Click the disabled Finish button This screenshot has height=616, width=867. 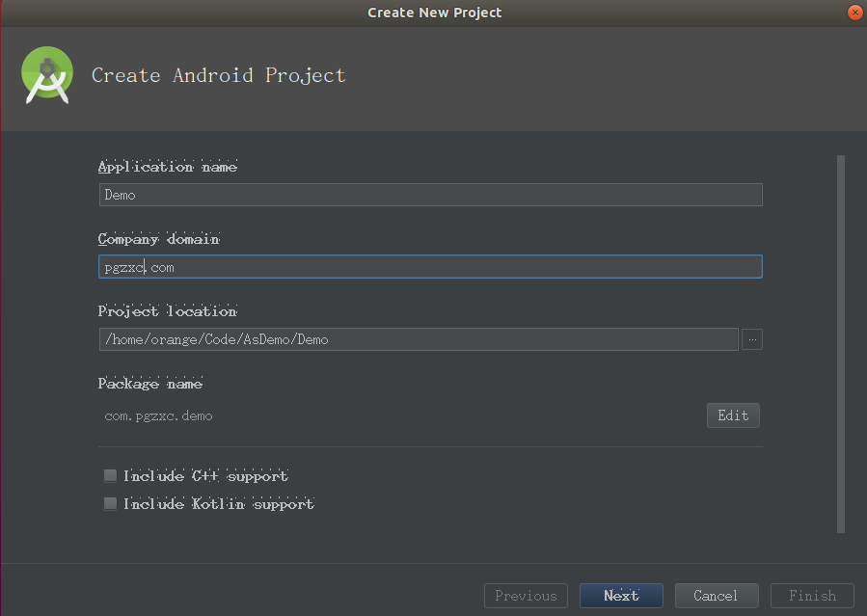(x=812, y=596)
